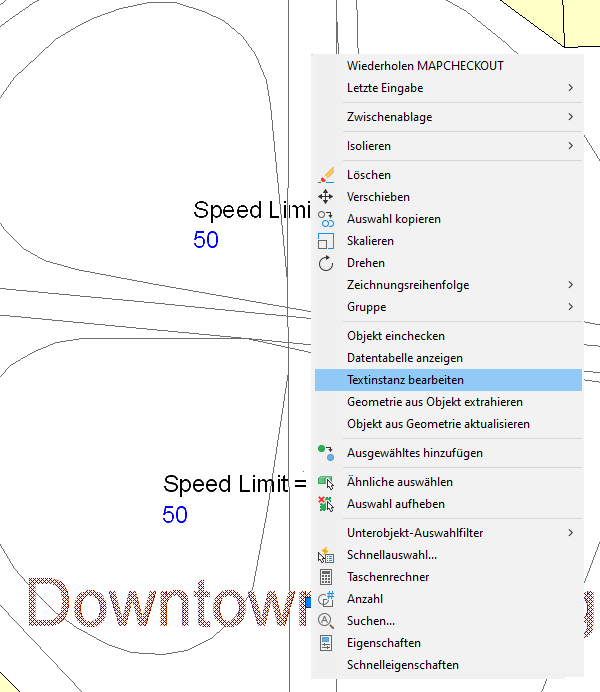Click the blue grip on Downtown text
Screen dimensions: 600x692
tap(308, 602)
